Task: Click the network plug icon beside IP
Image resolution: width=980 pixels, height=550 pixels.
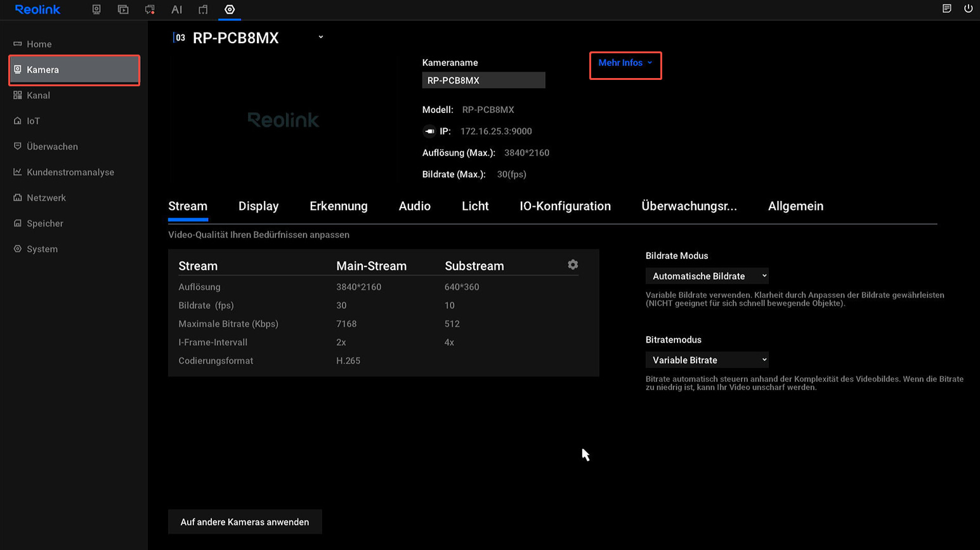Action: 429,131
